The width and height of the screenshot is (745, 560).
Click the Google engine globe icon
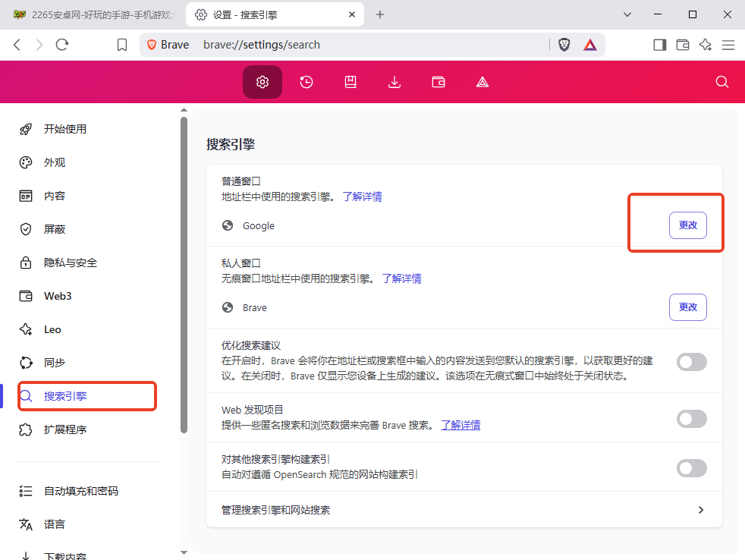coord(228,225)
